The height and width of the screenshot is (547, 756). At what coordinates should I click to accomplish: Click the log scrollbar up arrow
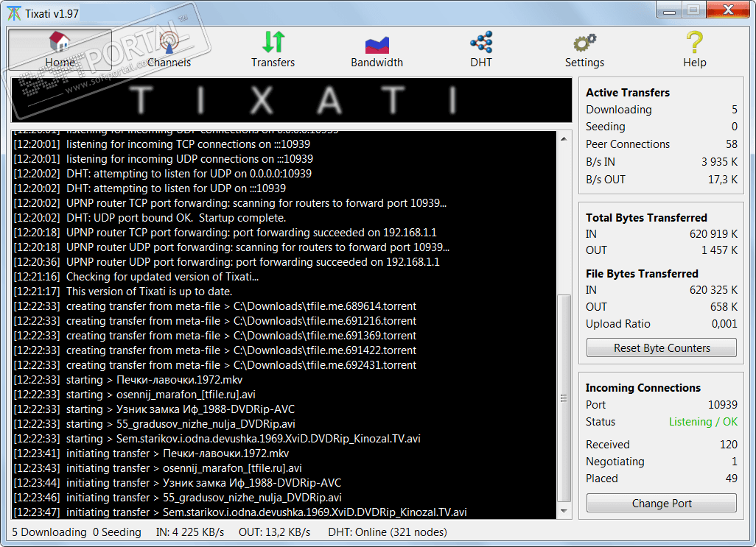564,139
